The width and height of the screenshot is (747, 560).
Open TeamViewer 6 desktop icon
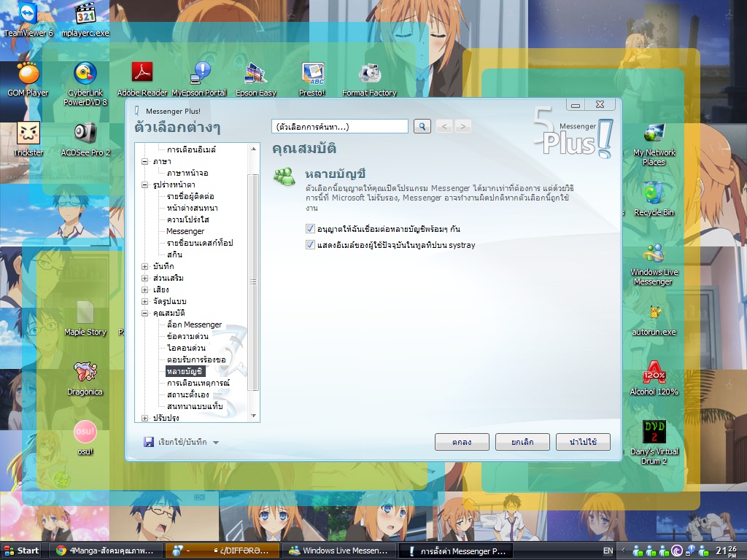point(28,19)
